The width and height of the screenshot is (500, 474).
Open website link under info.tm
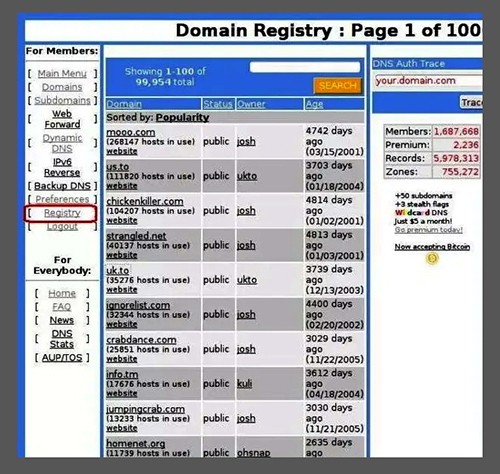(122, 393)
